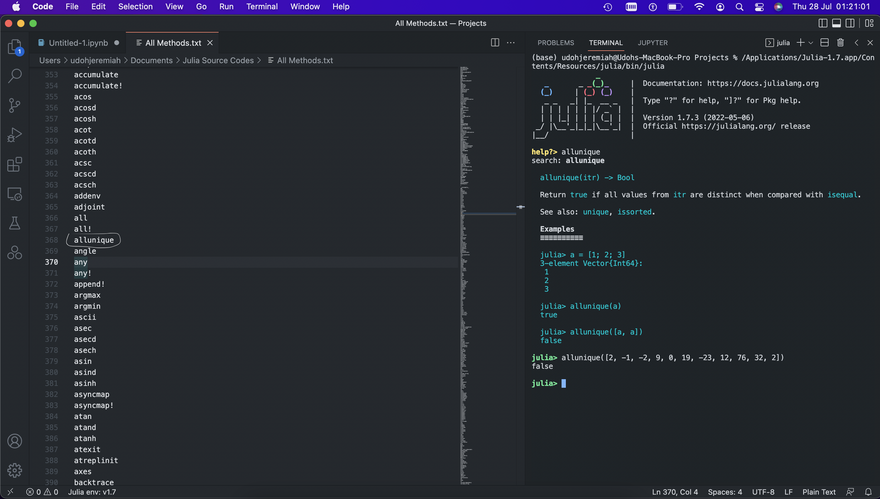Screen dimensions: 880x499
Task: Open the Extensions view
Action: pos(15,164)
